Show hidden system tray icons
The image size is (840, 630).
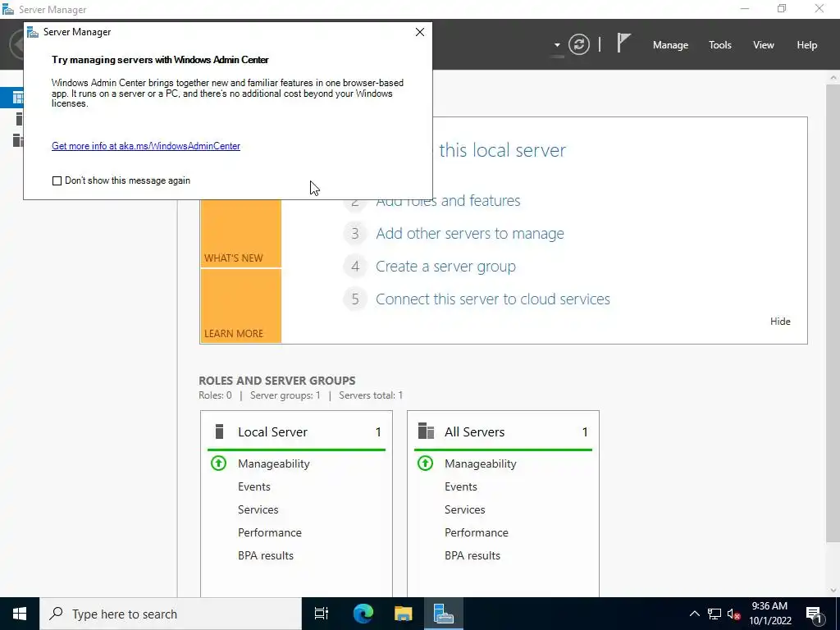pos(694,614)
